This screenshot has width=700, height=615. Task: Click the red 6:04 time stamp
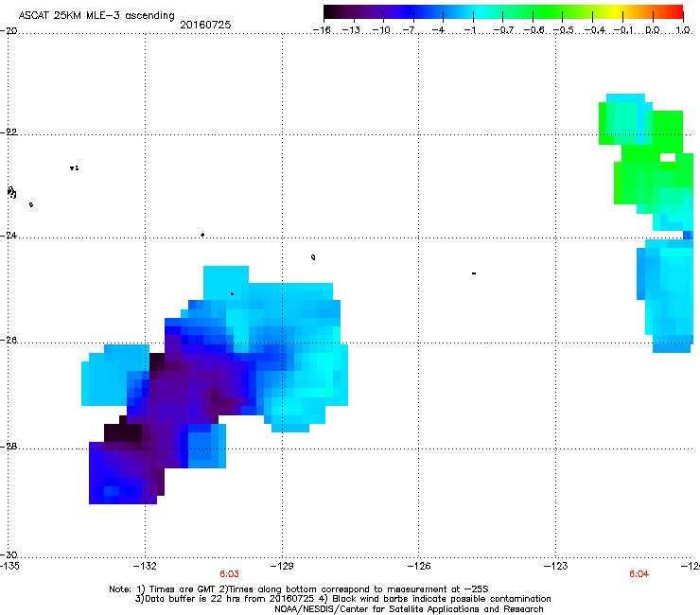[x=639, y=574]
